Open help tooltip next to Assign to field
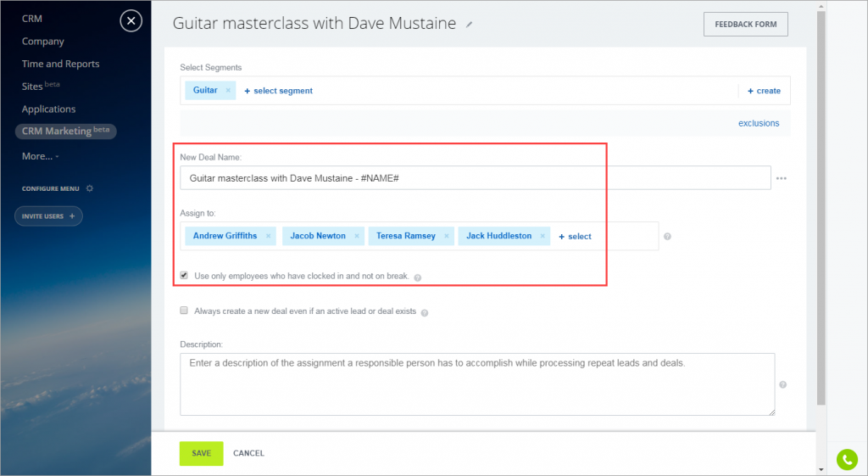 pos(668,237)
